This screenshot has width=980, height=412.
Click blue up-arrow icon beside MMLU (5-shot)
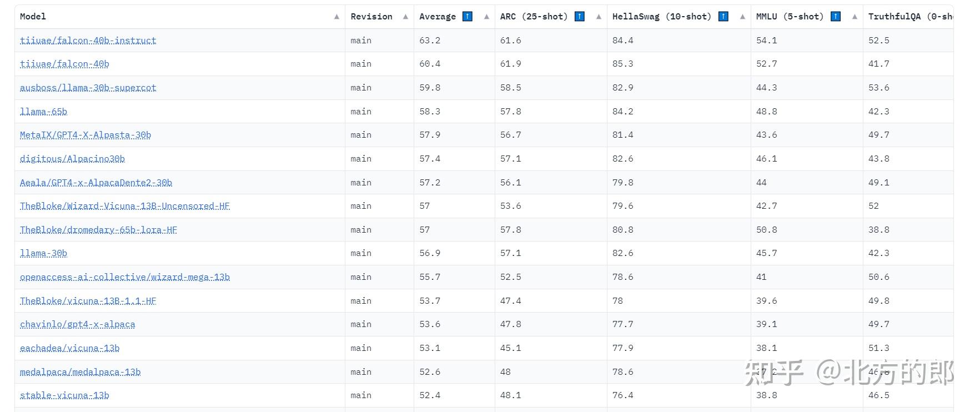(x=835, y=17)
